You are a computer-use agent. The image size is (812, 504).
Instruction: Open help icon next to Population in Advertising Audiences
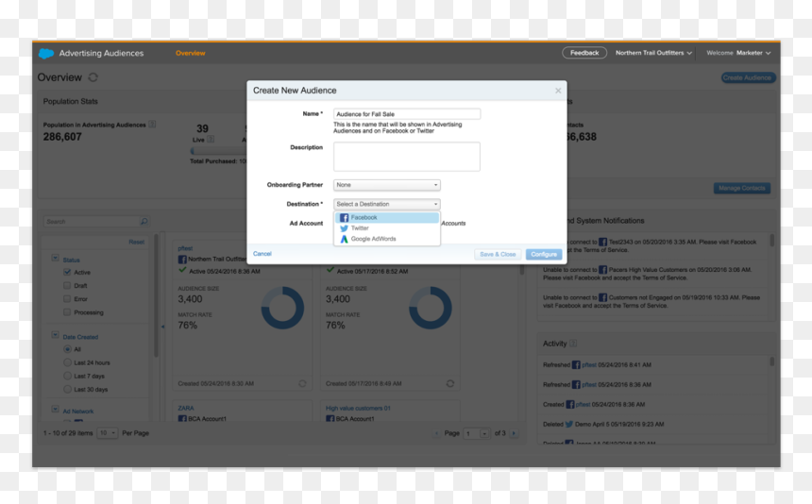pyautogui.click(x=152, y=125)
